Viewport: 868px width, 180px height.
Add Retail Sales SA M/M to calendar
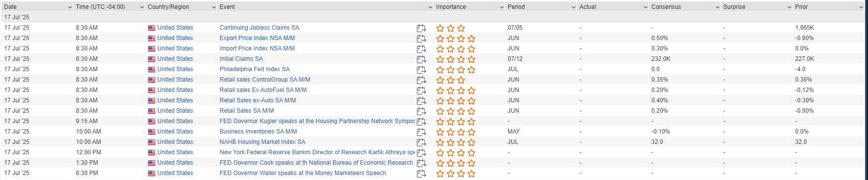pos(421,111)
